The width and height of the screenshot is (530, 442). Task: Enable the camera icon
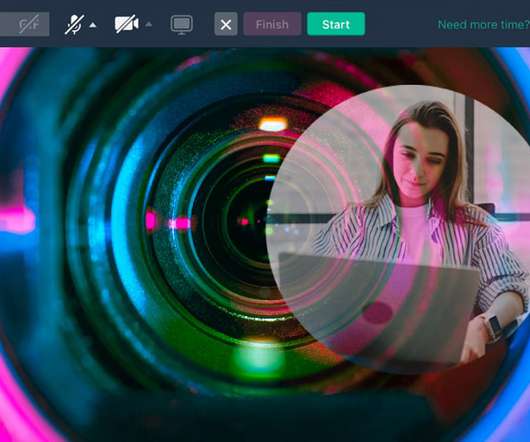click(126, 24)
